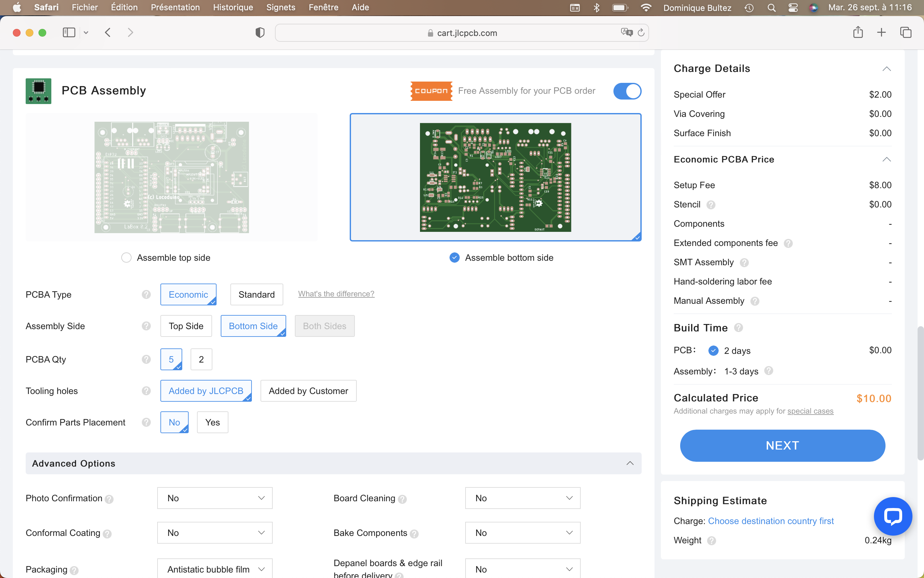
Task: Open the privacy report shield icon
Action: tap(260, 33)
